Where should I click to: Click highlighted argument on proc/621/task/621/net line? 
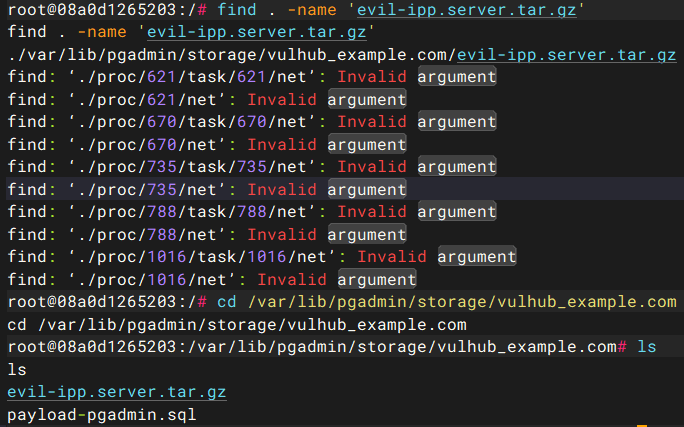[x=457, y=77]
